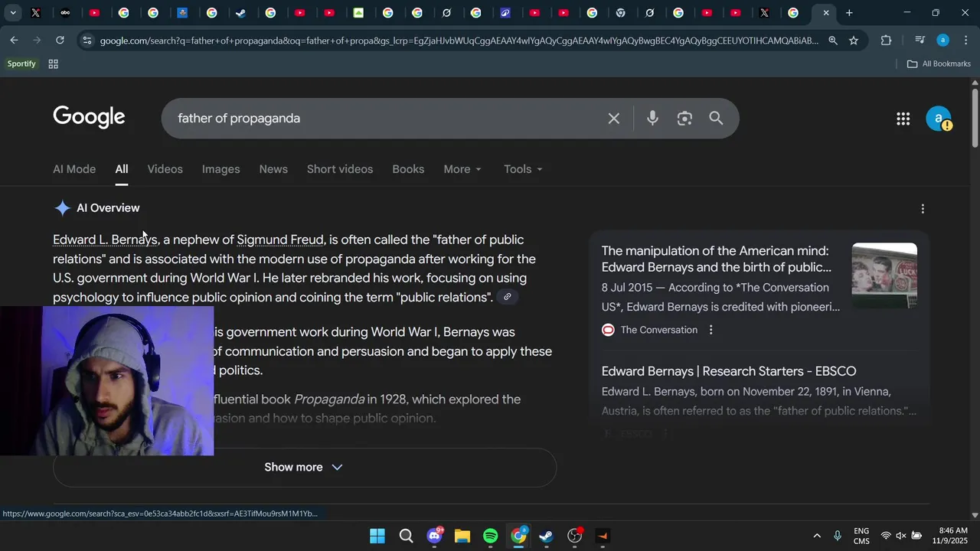Open Windows search on the taskbar
This screenshot has width=980, height=551.
pyautogui.click(x=407, y=536)
